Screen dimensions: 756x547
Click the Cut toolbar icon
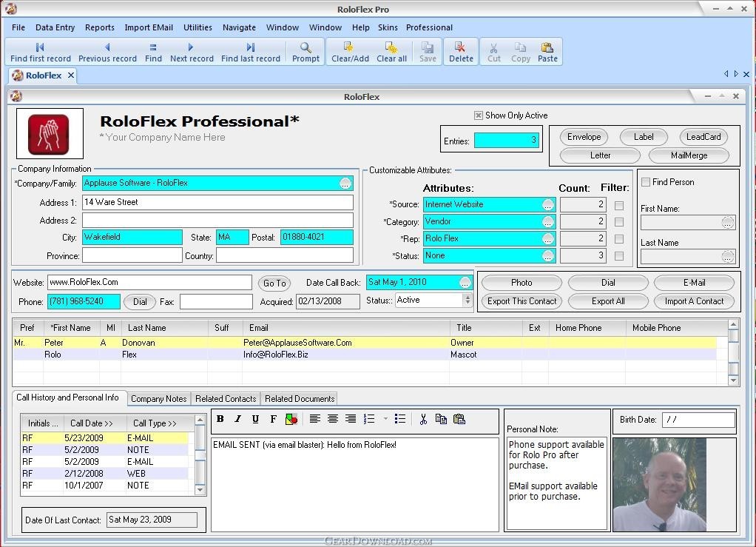(x=493, y=52)
